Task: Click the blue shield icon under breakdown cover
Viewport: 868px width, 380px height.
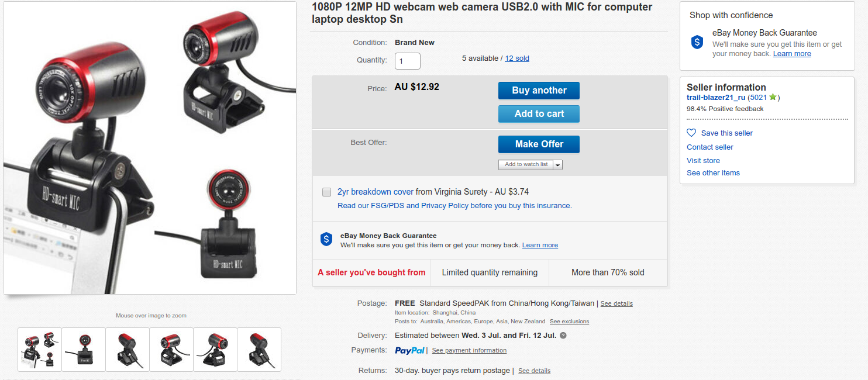Action: pyautogui.click(x=326, y=239)
